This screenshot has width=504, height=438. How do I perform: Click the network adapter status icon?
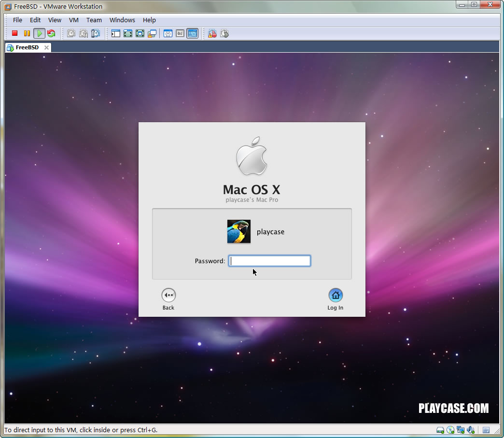pyautogui.click(x=461, y=430)
